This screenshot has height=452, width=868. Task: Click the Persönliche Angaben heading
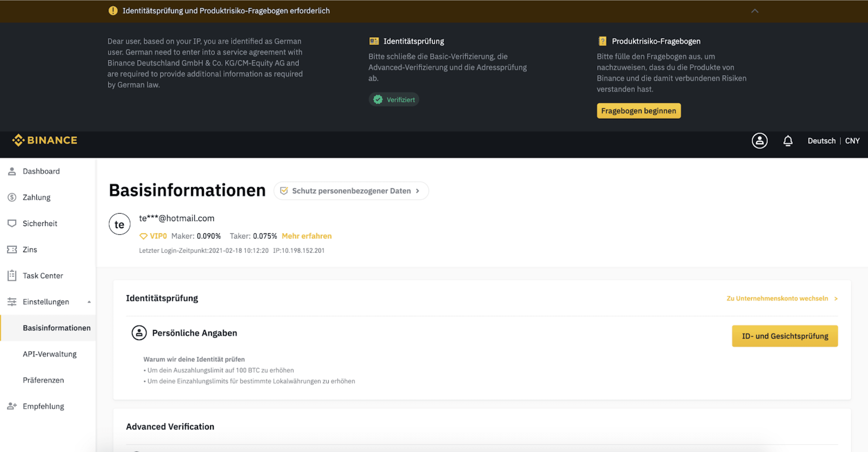pos(194,333)
